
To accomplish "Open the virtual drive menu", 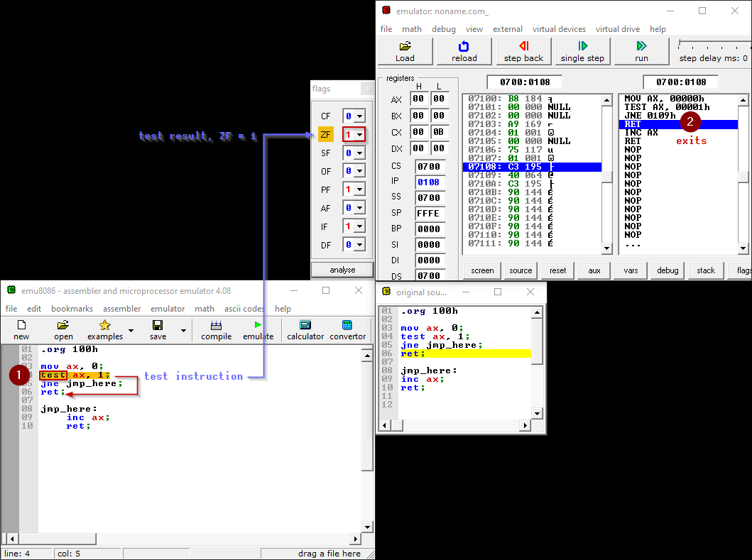I will tap(617, 29).
